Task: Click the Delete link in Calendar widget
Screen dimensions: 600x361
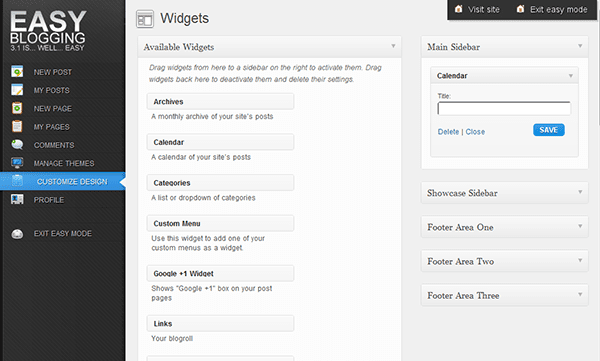Action: pyautogui.click(x=448, y=132)
